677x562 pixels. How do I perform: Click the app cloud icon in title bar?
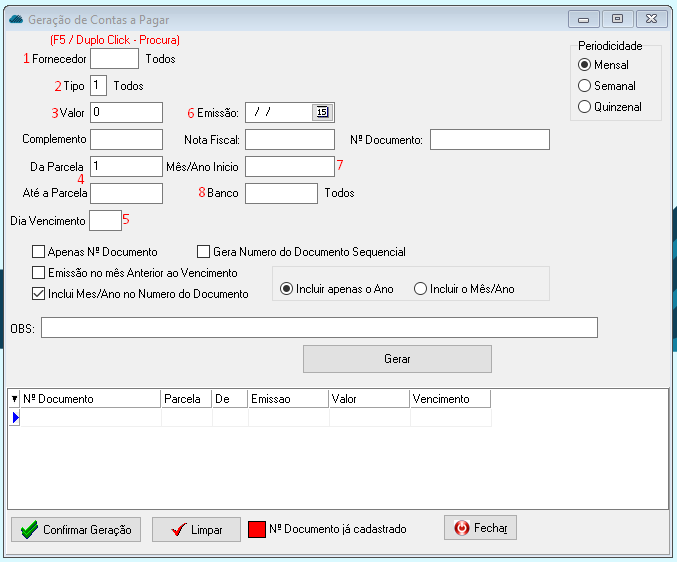coord(15,19)
